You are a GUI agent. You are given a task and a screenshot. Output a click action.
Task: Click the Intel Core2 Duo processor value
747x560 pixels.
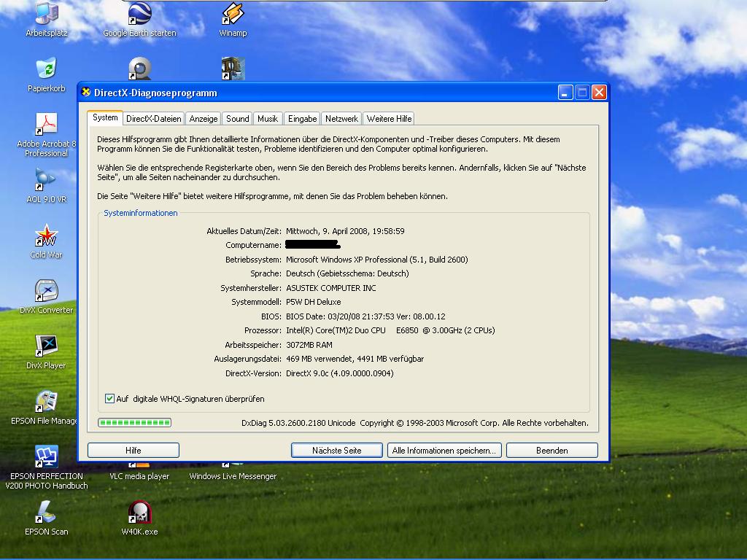click(x=391, y=330)
